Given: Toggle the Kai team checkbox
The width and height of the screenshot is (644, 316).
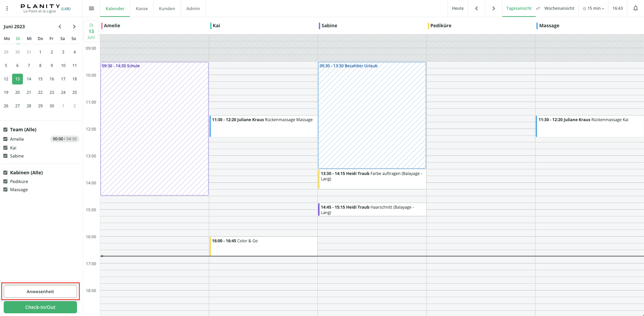Looking at the screenshot, I should 5,148.
